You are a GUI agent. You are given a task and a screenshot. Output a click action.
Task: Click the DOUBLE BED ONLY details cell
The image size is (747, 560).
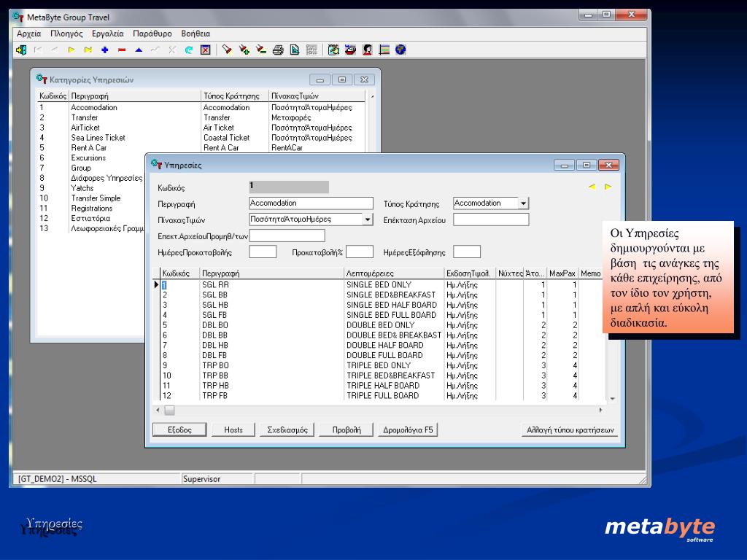[393, 325]
